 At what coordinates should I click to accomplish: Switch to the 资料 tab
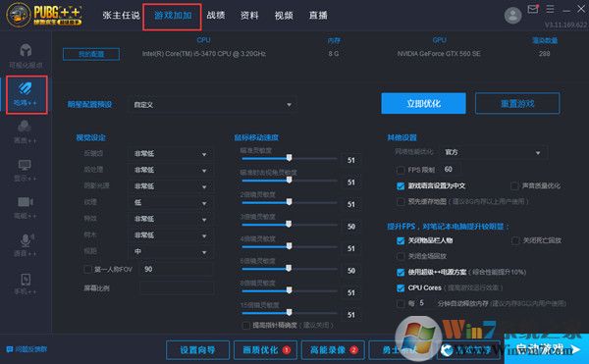click(x=249, y=16)
